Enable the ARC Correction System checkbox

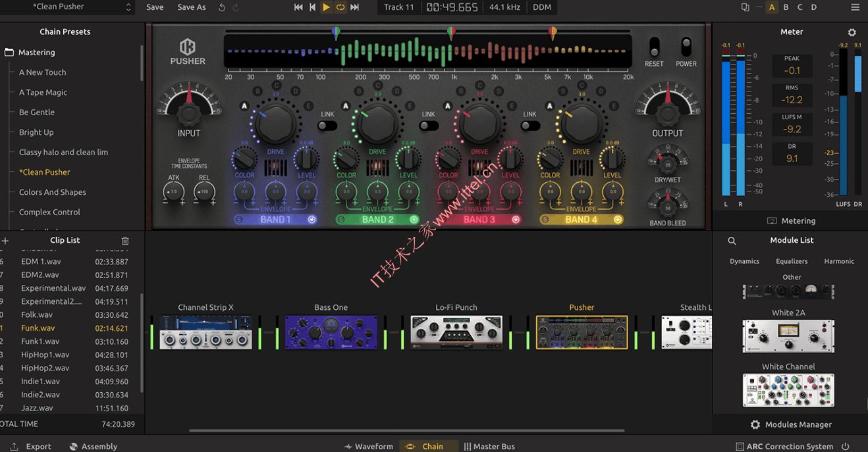[x=740, y=447]
